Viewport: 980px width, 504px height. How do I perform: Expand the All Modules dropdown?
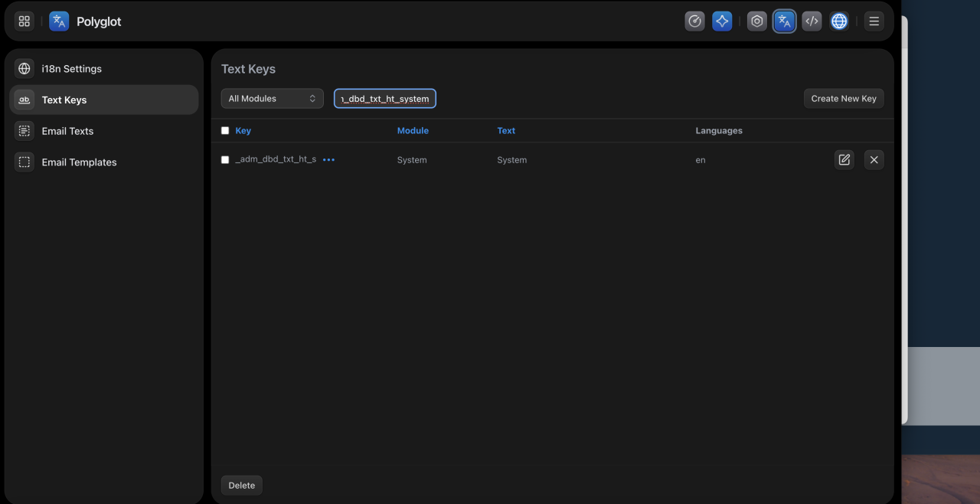click(273, 99)
